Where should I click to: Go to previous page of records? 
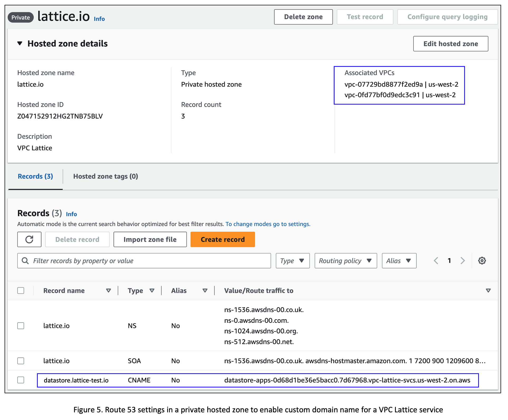[x=436, y=261]
